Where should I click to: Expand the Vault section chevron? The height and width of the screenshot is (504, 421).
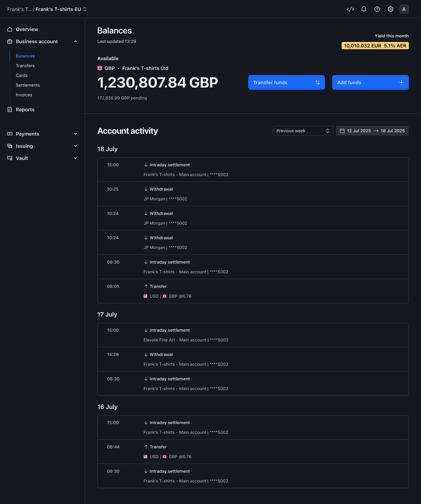[x=75, y=158]
